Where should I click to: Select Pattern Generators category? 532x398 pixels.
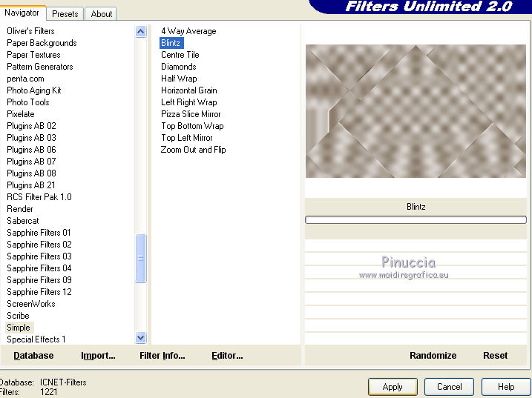coord(40,67)
